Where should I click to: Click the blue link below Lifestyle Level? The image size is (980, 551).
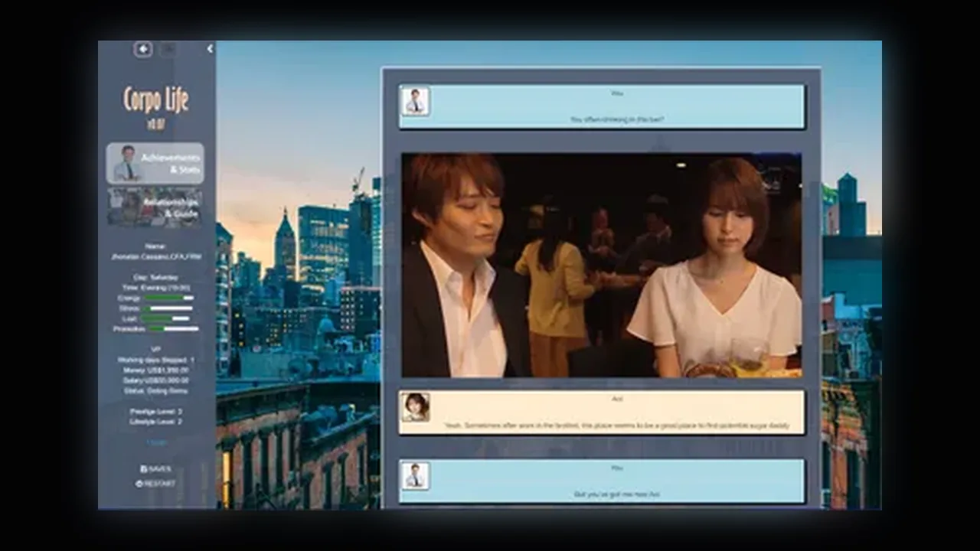pyautogui.click(x=156, y=442)
